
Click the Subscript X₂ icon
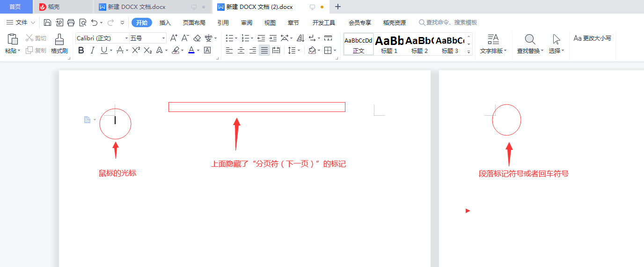pyautogui.click(x=148, y=50)
